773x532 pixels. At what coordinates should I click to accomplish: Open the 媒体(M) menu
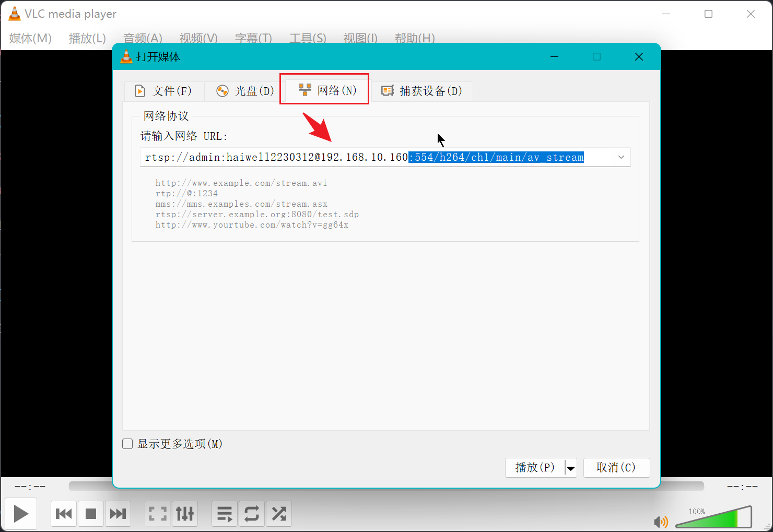30,38
